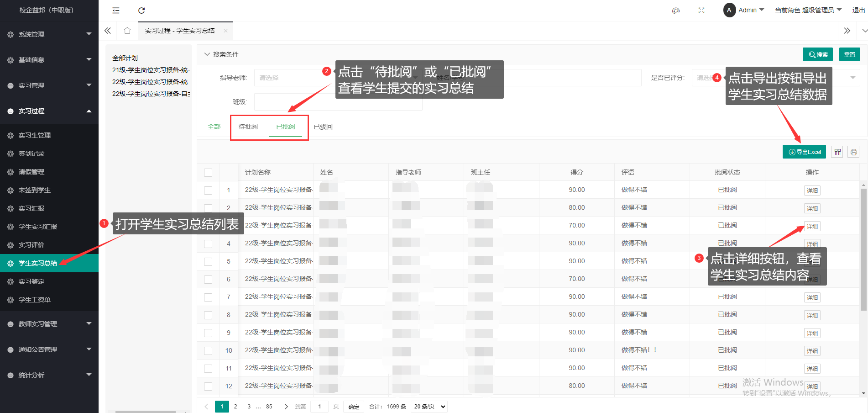Click the print table icon

tap(853, 152)
